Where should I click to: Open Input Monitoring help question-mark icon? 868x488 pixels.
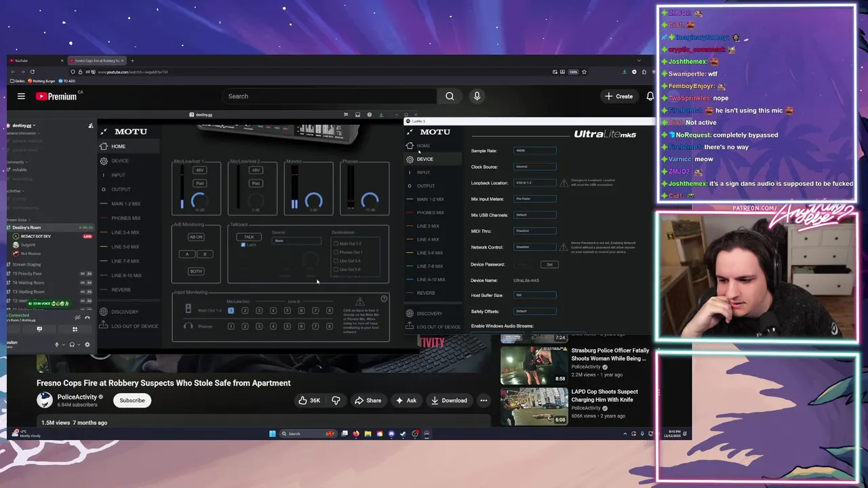(x=384, y=299)
